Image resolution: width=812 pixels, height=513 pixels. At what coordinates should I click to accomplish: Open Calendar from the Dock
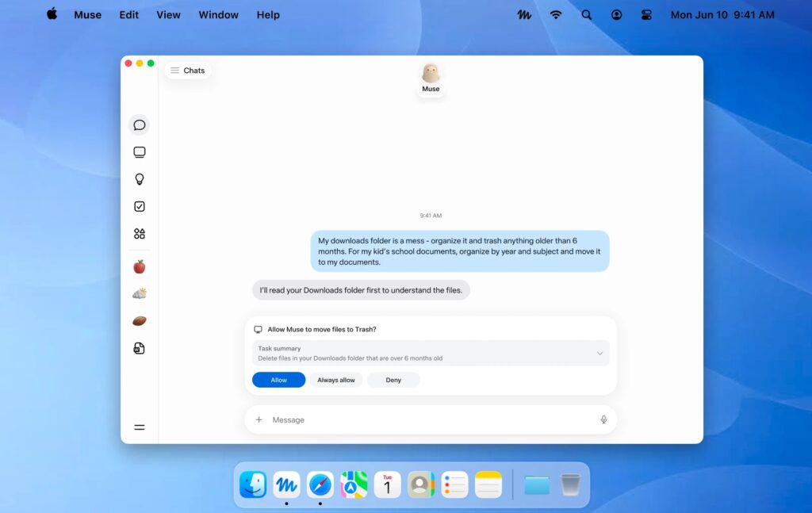(387, 485)
